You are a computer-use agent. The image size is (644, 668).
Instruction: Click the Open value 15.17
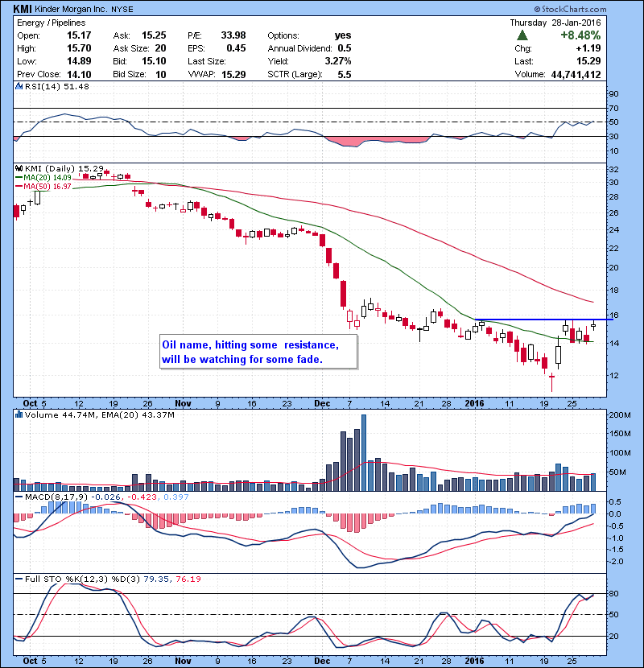tap(79, 35)
